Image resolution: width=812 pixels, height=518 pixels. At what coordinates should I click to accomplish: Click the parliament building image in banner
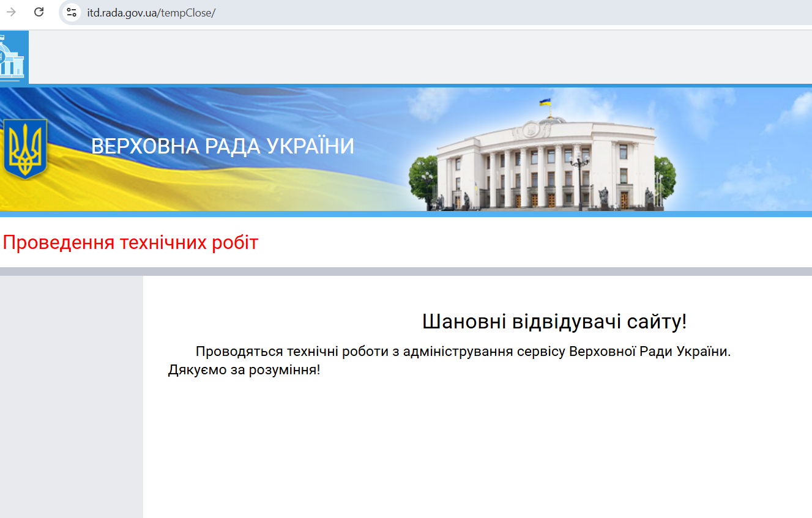pos(543,157)
